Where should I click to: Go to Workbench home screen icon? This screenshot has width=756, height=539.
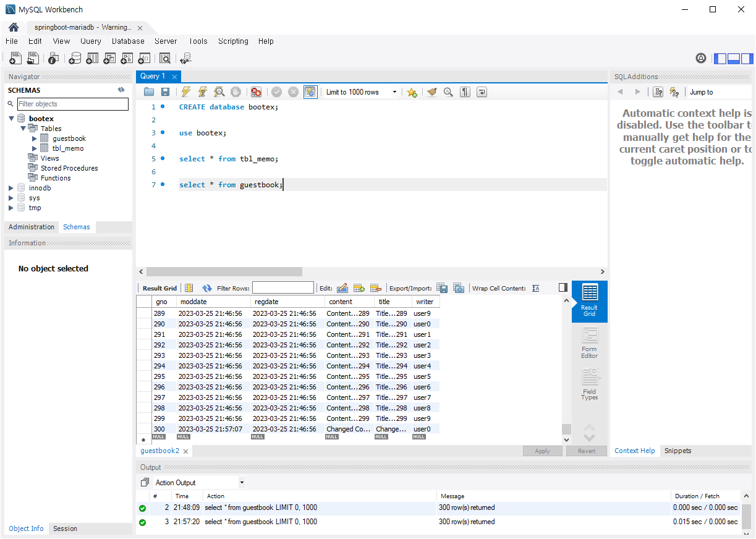click(14, 27)
